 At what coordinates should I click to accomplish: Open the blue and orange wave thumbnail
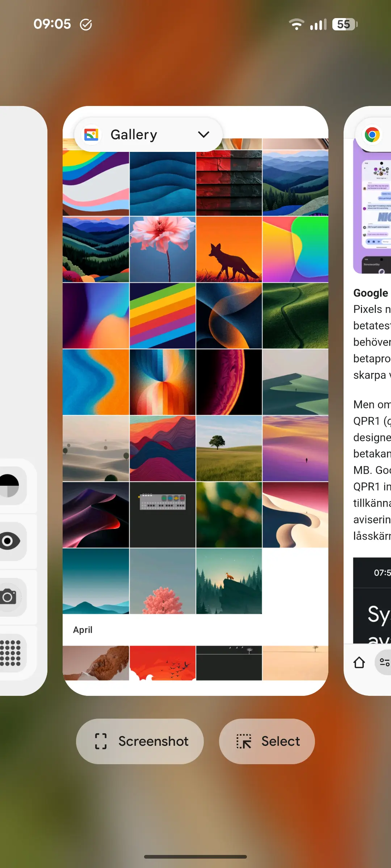coord(96,382)
